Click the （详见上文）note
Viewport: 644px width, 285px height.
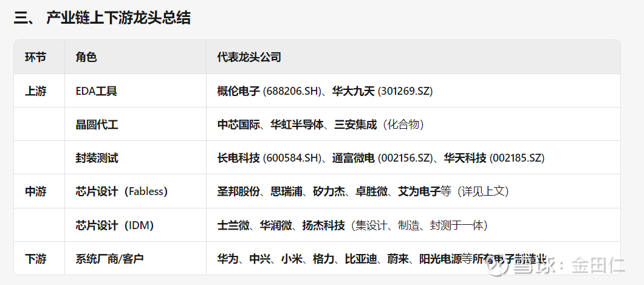coord(483,191)
